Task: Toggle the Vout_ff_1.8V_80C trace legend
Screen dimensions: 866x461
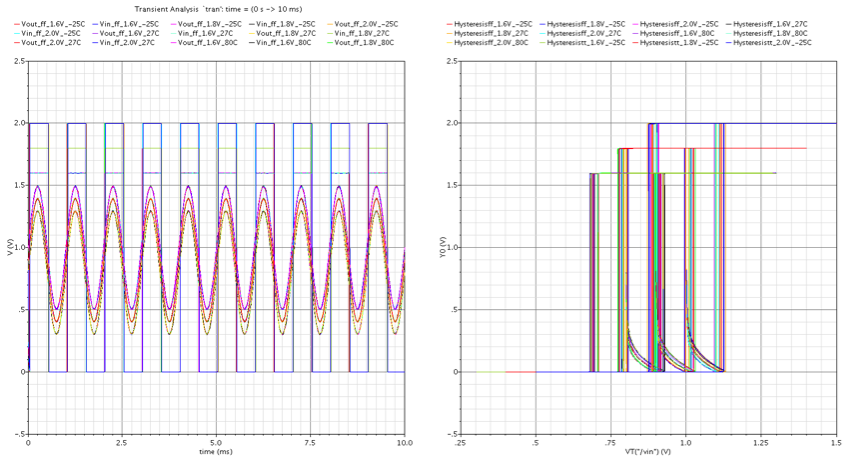Action: tap(367, 43)
